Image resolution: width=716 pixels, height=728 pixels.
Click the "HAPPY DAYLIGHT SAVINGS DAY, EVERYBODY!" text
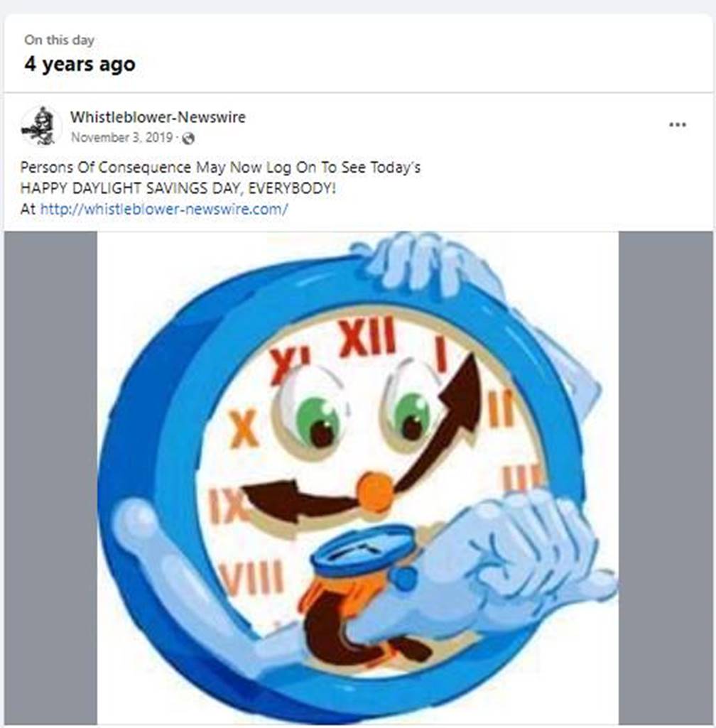178,188
